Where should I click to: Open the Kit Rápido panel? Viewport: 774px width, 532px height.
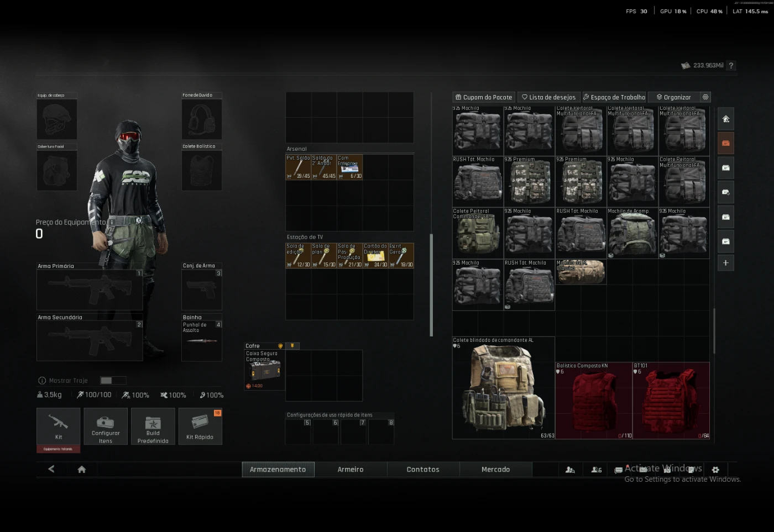pos(200,426)
